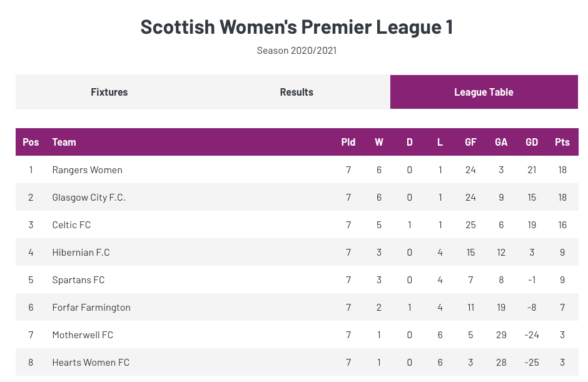Screen dimensions: 588x382
Task: Click Rangers Women team name
Action: pyautogui.click(x=87, y=169)
